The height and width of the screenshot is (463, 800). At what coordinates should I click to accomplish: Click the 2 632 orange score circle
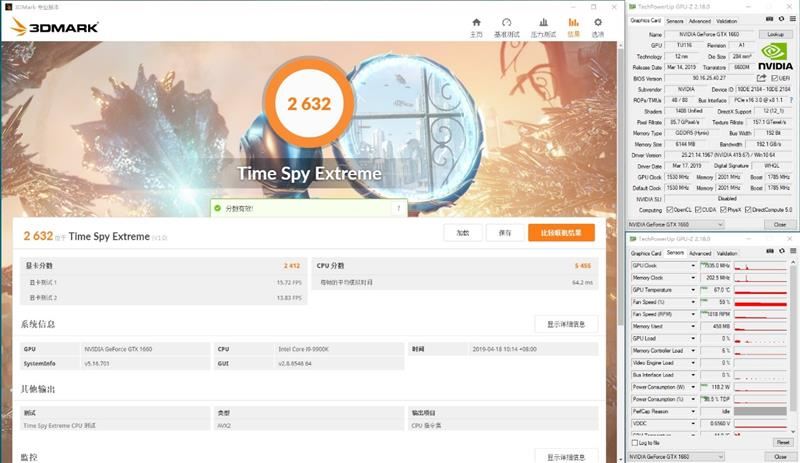[309, 103]
